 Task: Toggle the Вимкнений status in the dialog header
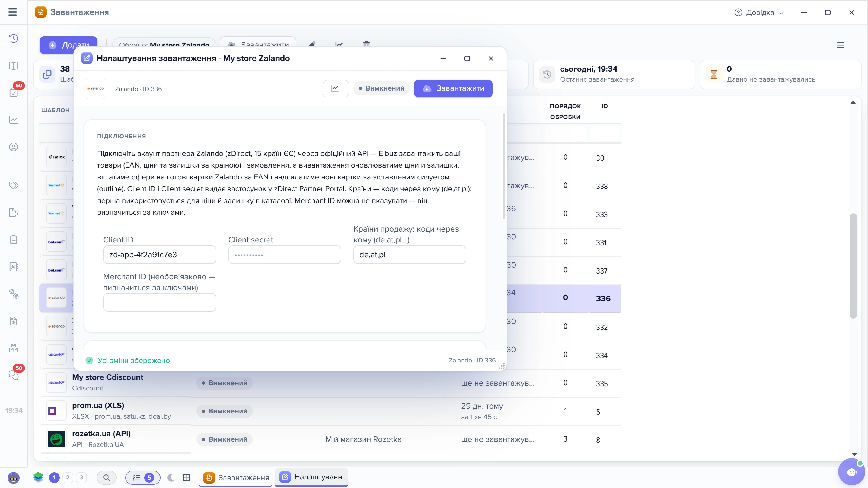coord(381,89)
